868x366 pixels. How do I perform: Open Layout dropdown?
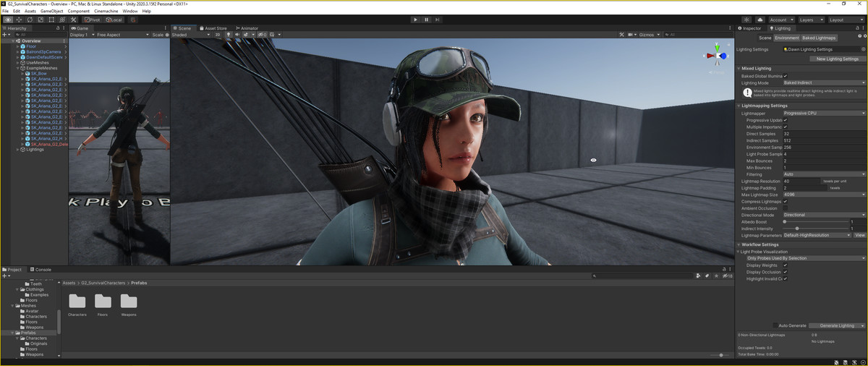point(846,20)
